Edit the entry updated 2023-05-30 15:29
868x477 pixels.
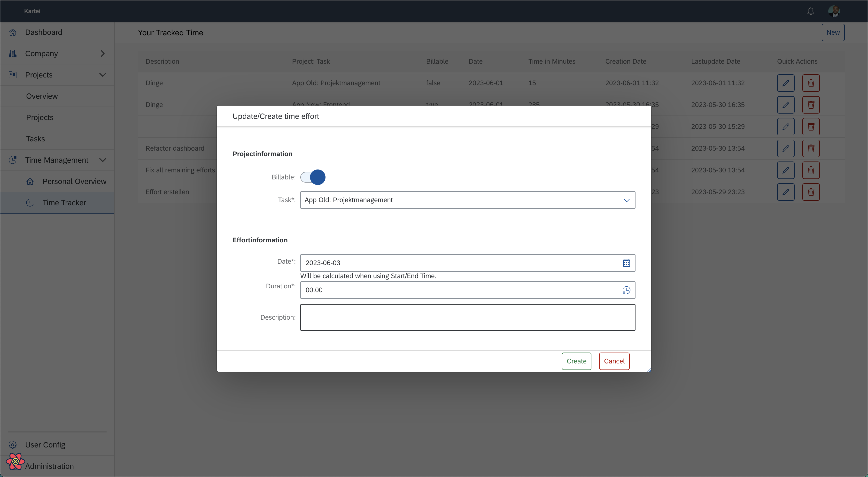[785, 127]
